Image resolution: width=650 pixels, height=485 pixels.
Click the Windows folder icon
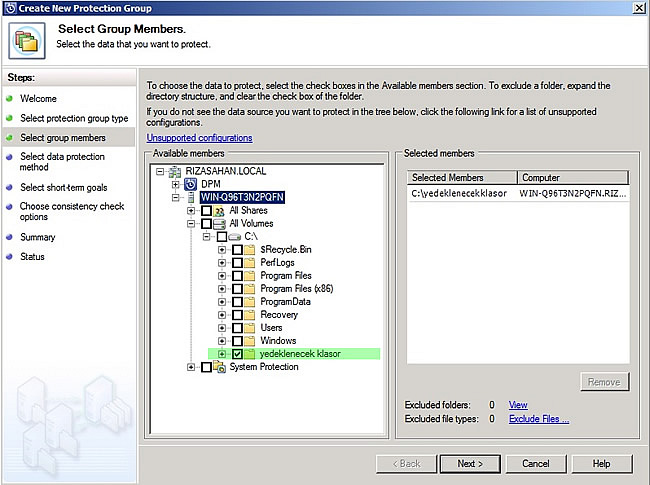(x=251, y=341)
